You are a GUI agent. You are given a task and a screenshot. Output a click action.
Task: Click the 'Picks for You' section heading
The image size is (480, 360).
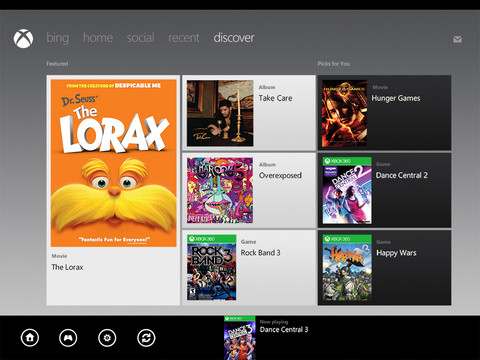click(334, 63)
